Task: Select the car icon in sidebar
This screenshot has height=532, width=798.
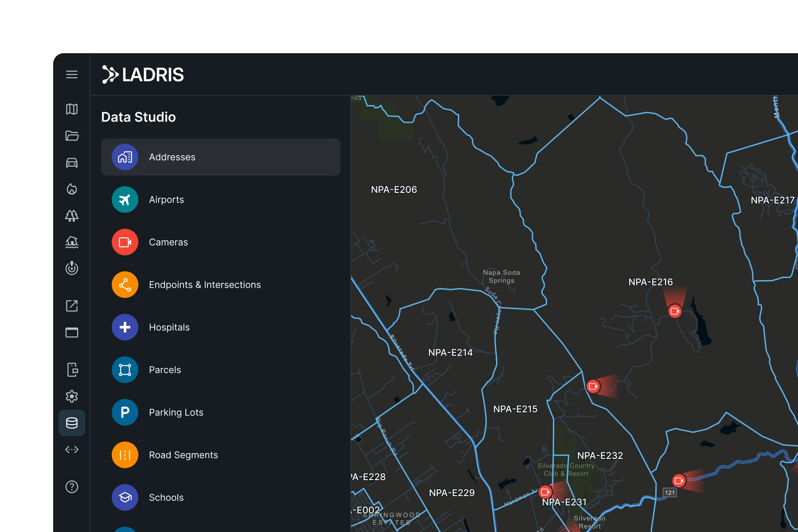Action: pos(72,163)
